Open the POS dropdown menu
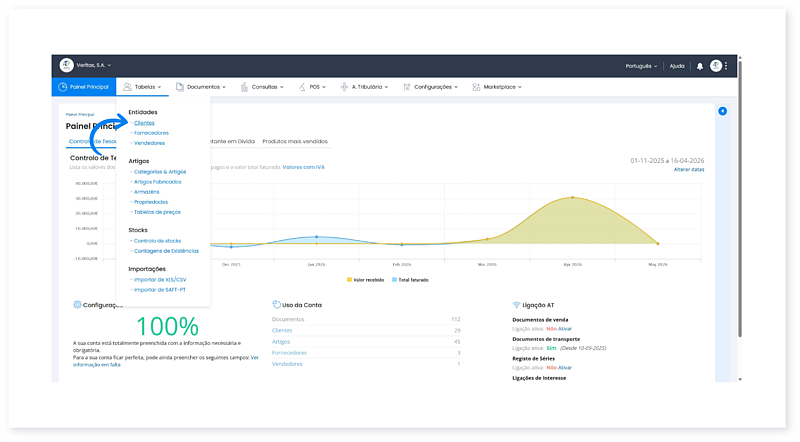Screen dimensions: 800x442 point(312,87)
